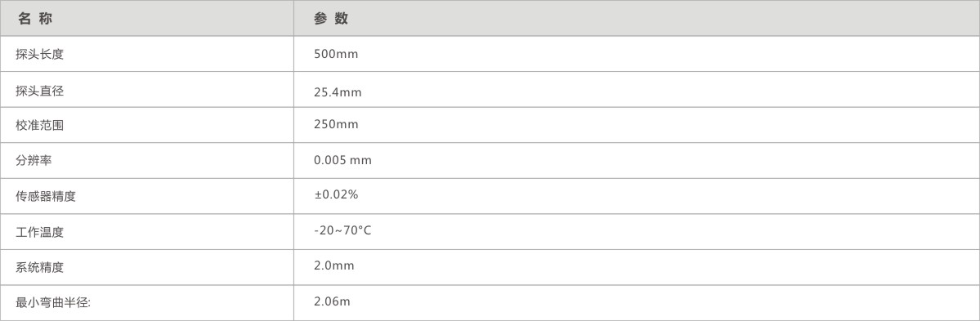Click the 2.0mm system accuracy value

click(x=334, y=266)
